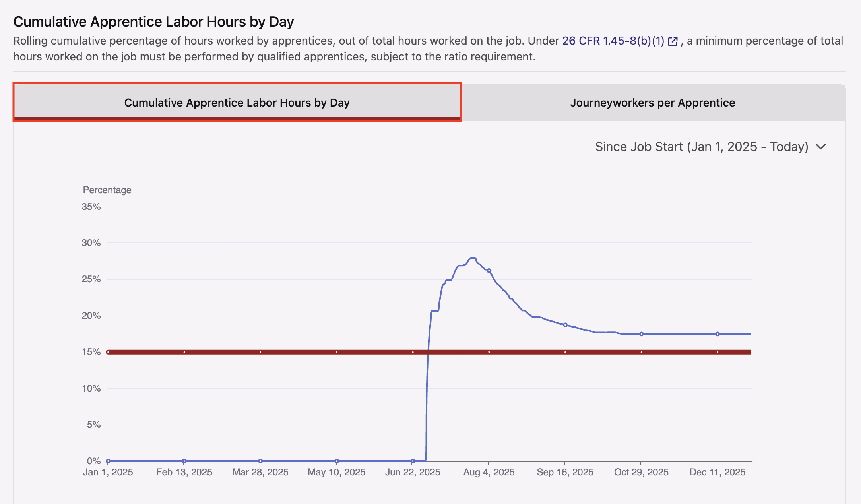Click the blue data point above Sep 16, 2025

565,325
